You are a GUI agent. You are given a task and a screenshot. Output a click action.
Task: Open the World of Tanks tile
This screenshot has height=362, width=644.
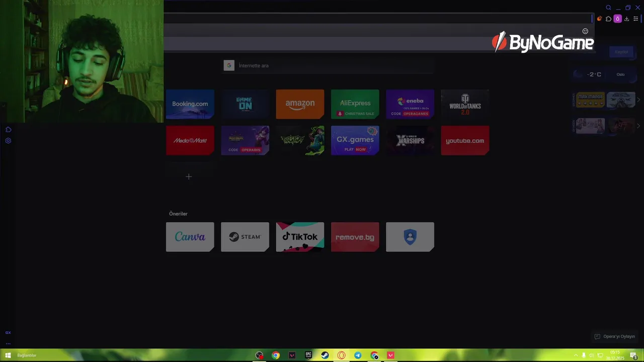tap(465, 104)
